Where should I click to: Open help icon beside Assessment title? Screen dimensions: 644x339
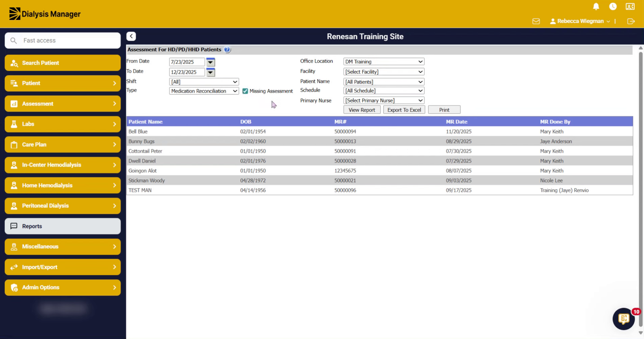click(x=227, y=50)
